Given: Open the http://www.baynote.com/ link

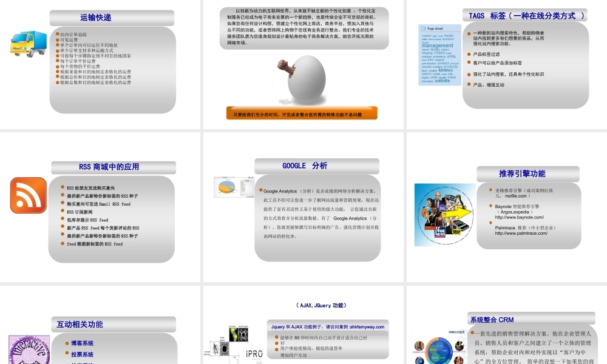Looking at the screenshot, I should [519, 217].
